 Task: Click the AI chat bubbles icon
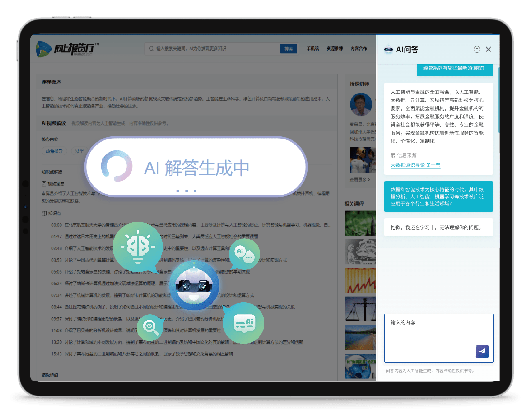click(x=244, y=254)
